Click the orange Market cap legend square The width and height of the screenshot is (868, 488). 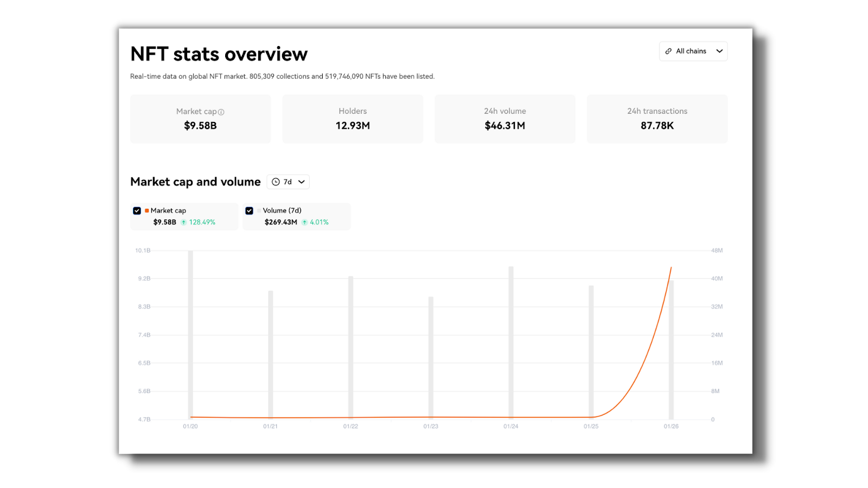point(146,210)
